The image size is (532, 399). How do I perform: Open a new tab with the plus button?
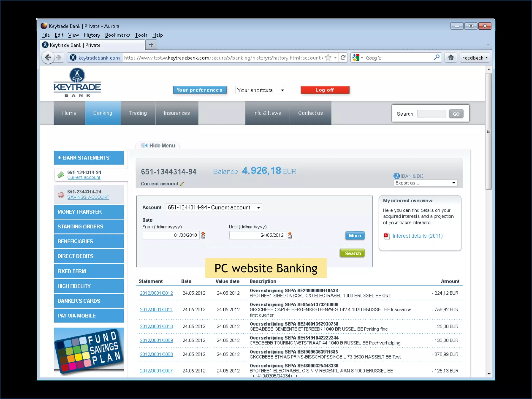pos(151,45)
